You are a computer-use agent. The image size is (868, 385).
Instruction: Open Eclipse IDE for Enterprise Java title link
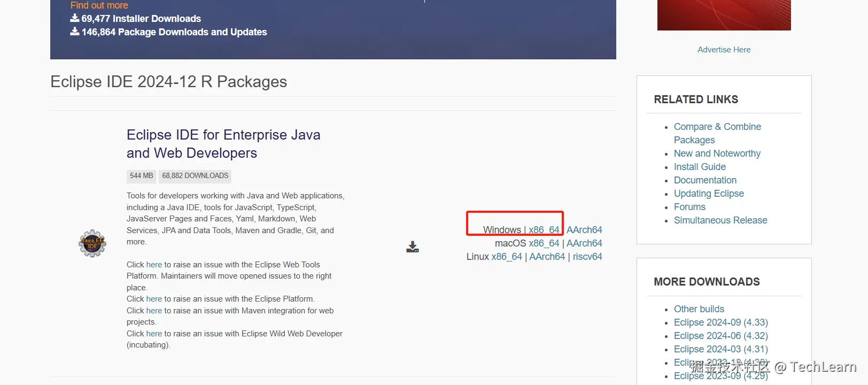223,144
